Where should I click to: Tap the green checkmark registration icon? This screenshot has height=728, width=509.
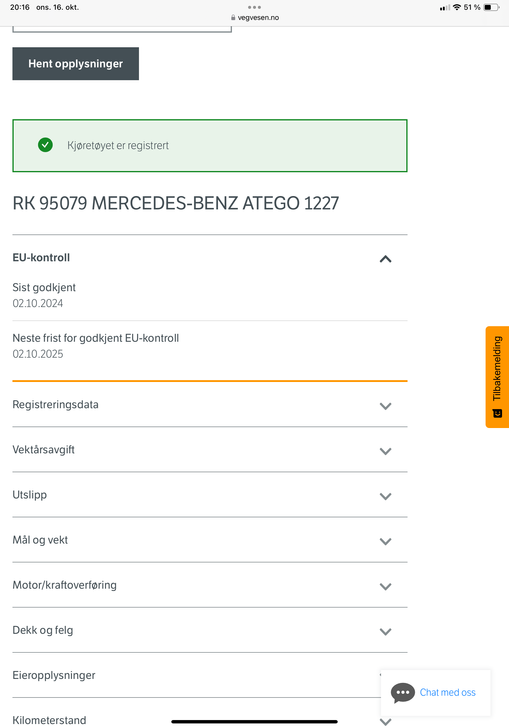[45, 145]
